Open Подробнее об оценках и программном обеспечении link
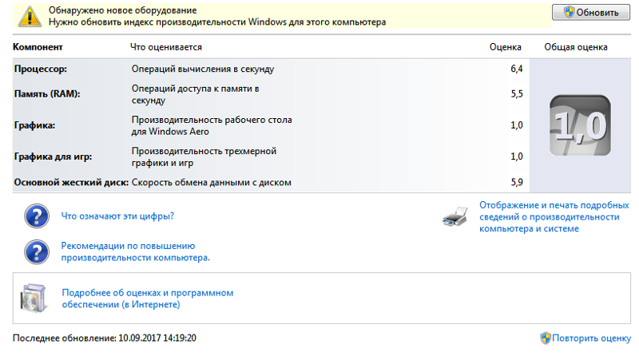 coord(148,299)
